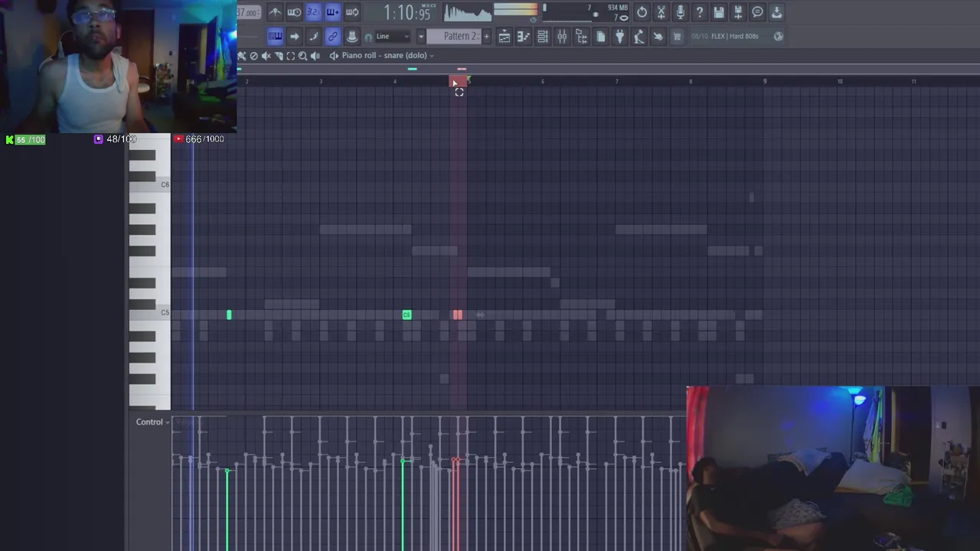980x551 pixels.
Task: Open the Mixer
Action: pos(561,36)
